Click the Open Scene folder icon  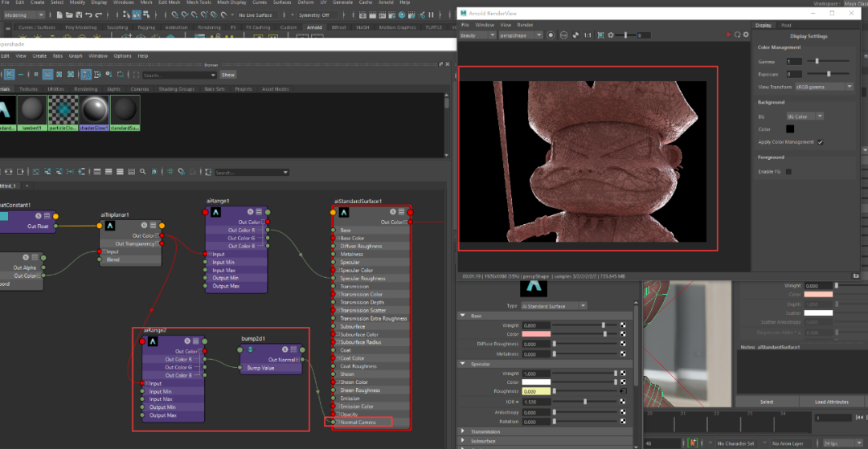point(68,15)
